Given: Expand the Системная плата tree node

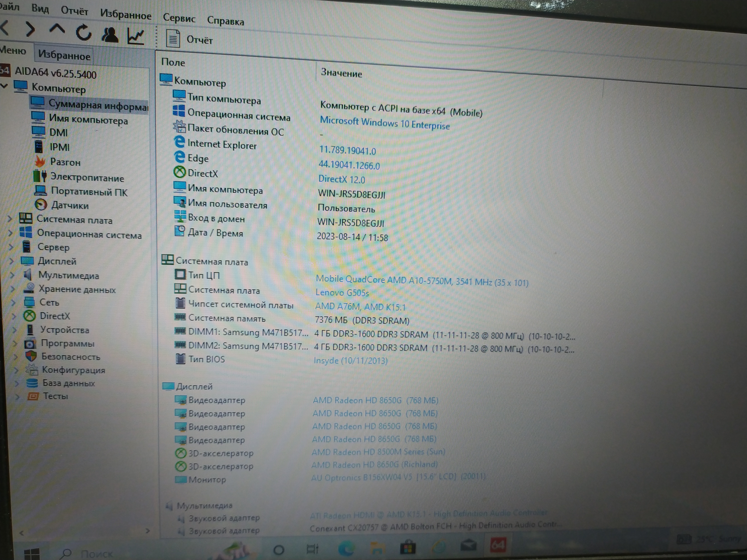Looking at the screenshot, I should (10, 218).
